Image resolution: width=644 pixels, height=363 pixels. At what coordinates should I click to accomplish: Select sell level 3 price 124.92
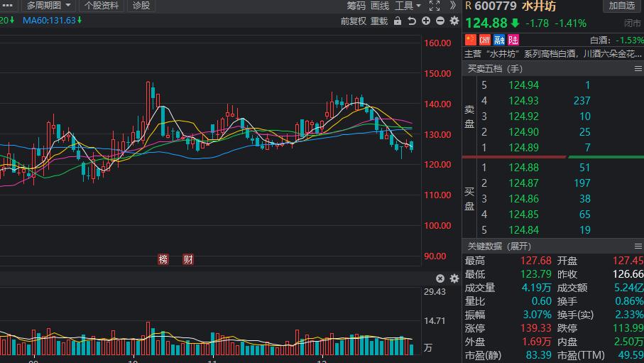pos(524,117)
